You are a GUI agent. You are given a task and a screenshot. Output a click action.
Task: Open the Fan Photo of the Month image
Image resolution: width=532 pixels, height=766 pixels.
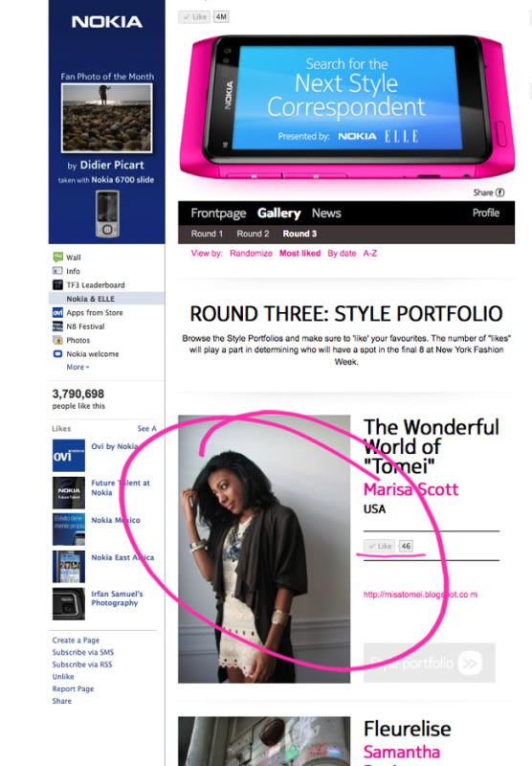point(106,118)
